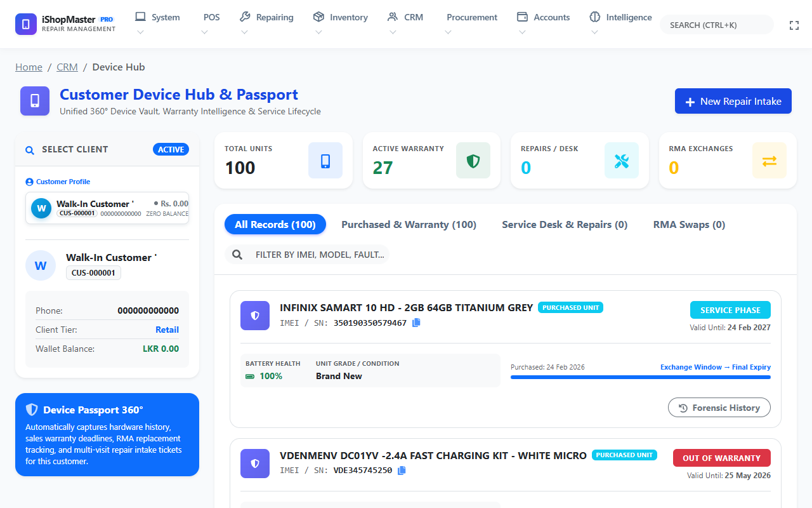
Task: Click the Intelligence brain icon in navbar
Action: pos(594,17)
